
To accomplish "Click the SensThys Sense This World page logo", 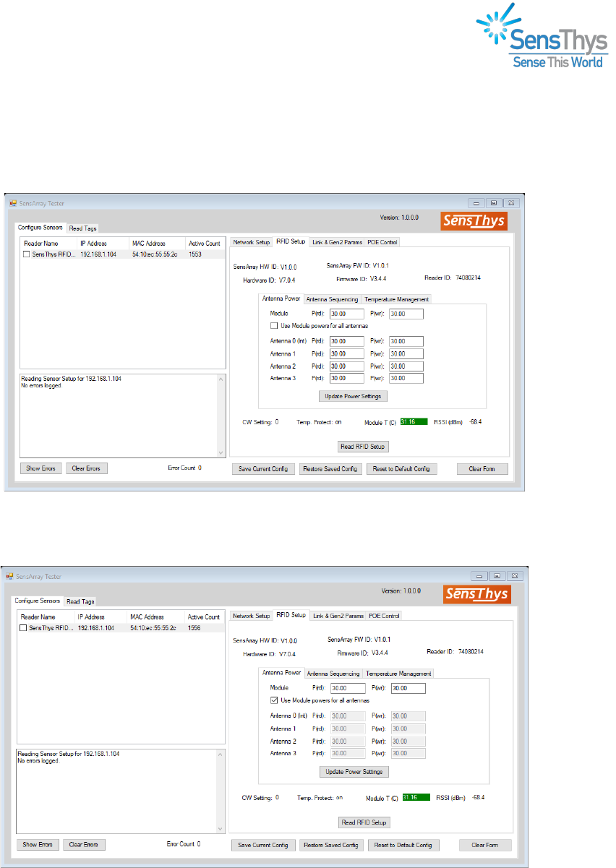I will [542, 35].
